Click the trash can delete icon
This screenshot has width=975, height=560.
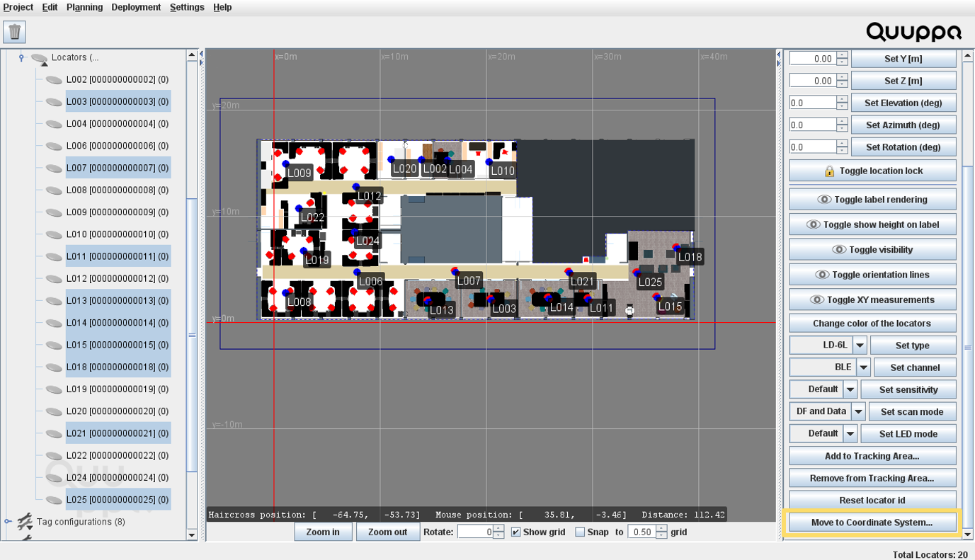[x=14, y=32]
